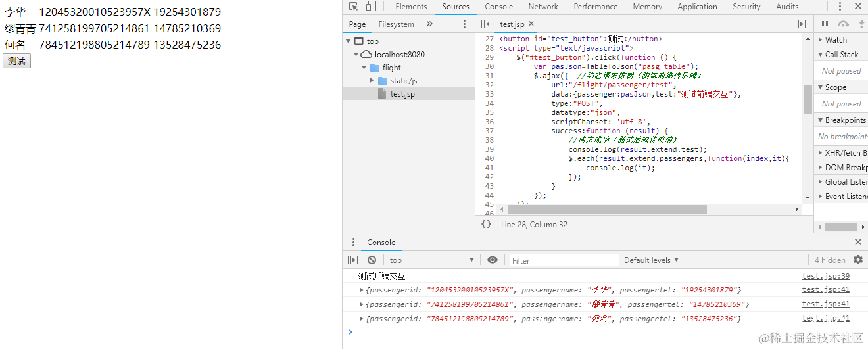Collapse the flight folder

tap(364, 68)
